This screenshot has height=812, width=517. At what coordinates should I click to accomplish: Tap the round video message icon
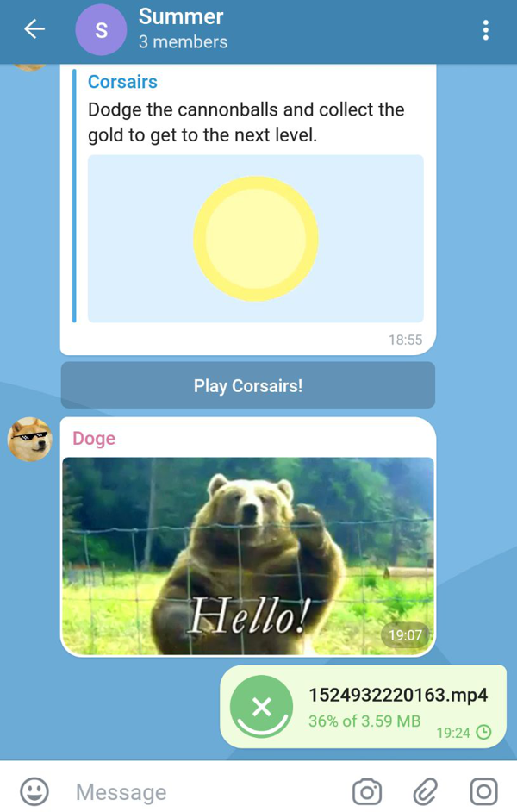483,791
